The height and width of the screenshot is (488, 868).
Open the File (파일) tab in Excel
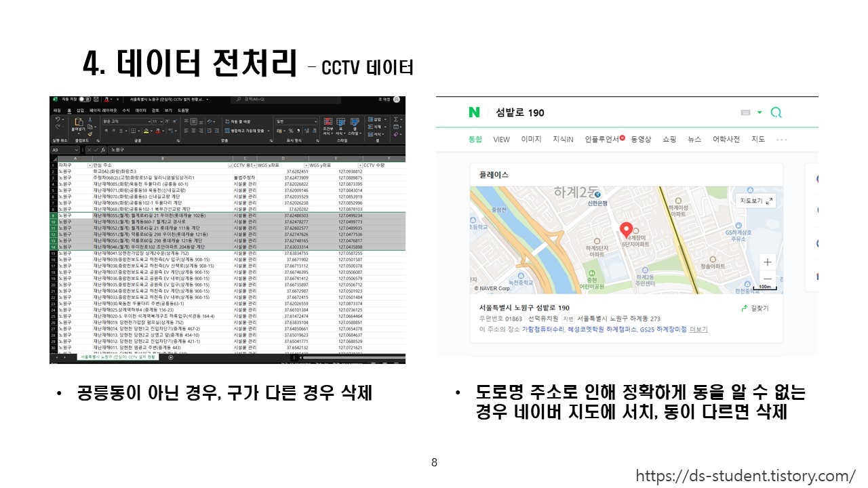coord(57,110)
